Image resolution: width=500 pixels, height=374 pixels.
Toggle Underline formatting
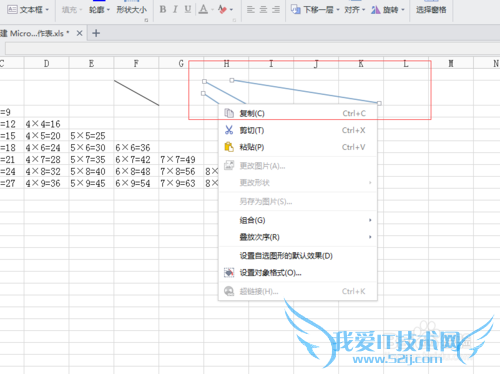tap(188, 9)
